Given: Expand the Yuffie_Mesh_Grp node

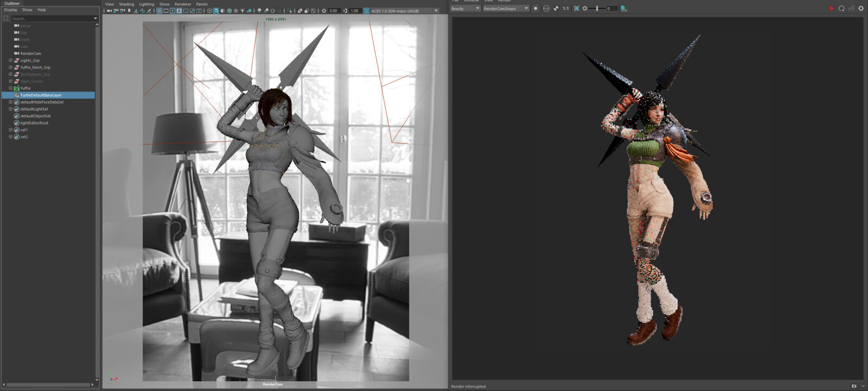Looking at the screenshot, I should click(10, 67).
